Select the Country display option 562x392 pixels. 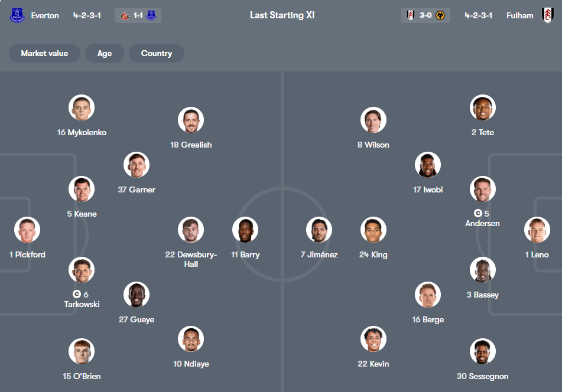pyautogui.click(x=156, y=53)
